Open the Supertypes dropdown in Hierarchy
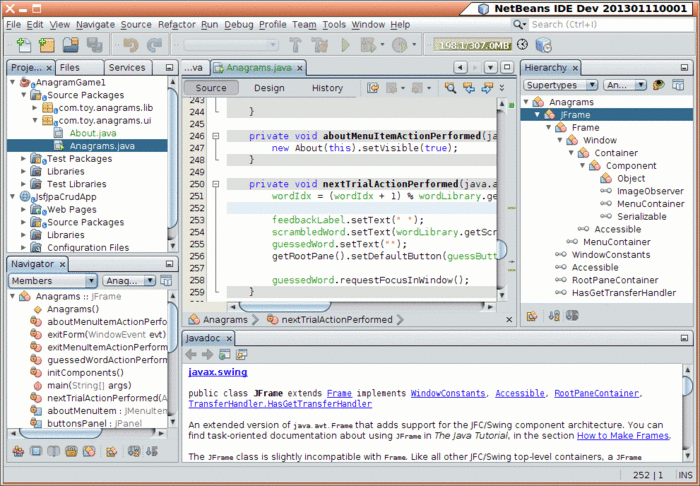This screenshot has height=486, width=700. coord(560,85)
